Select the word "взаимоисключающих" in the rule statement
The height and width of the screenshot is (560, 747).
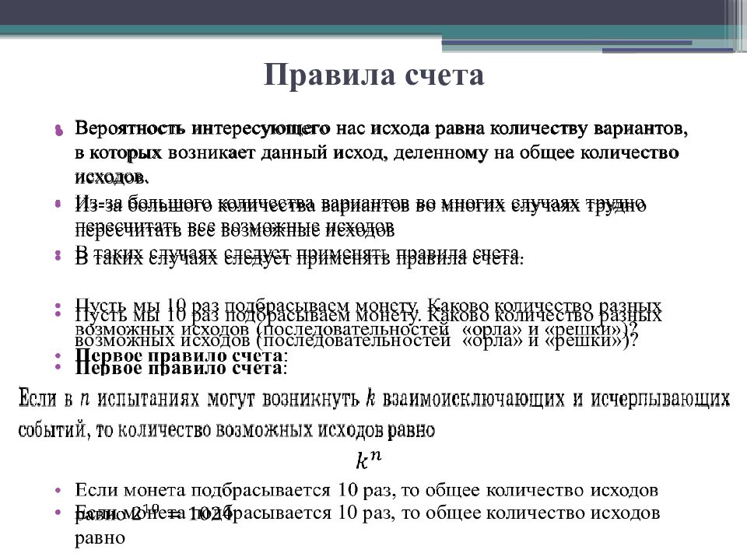472,398
